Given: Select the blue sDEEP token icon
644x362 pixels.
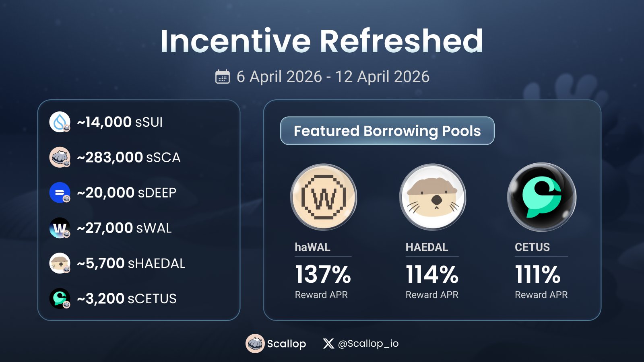Looking at the screenshot, I should (x=60, y=193).
